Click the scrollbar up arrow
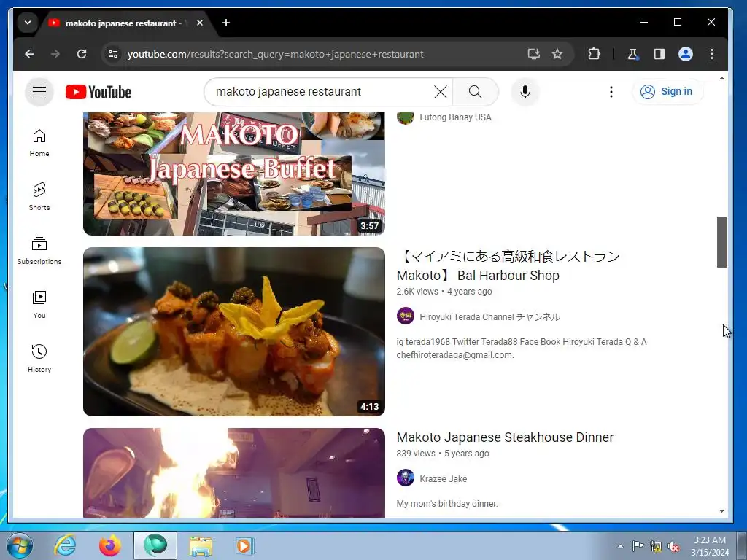747x560 pixels. pyautogui.click(x=721, y=78)
